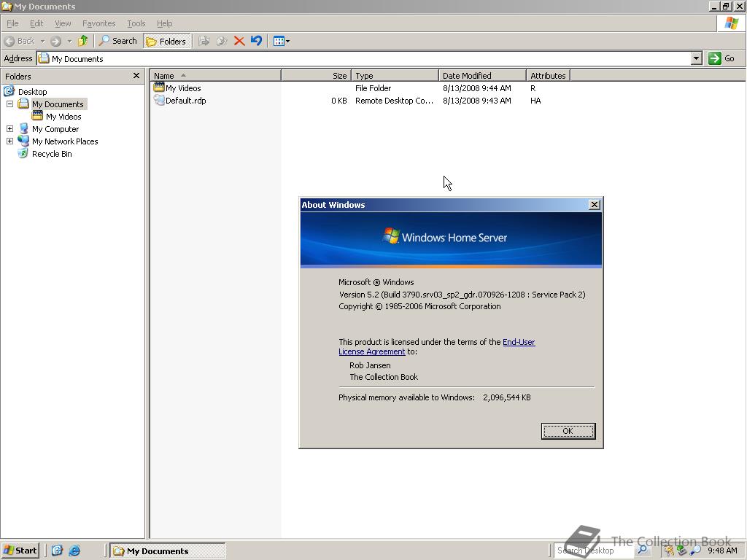Open the File menu
Image resolution: width=747 pixels, height=560 pixels.
pos(12,23)
